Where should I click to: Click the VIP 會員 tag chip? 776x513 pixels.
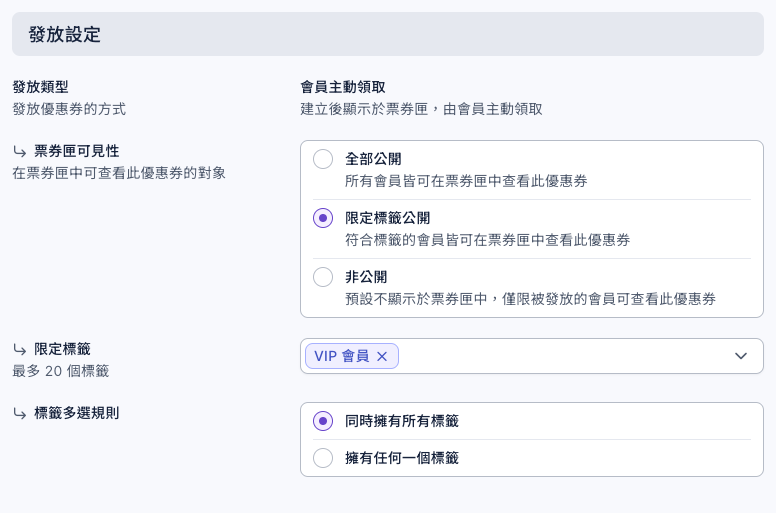coord(352,356)
